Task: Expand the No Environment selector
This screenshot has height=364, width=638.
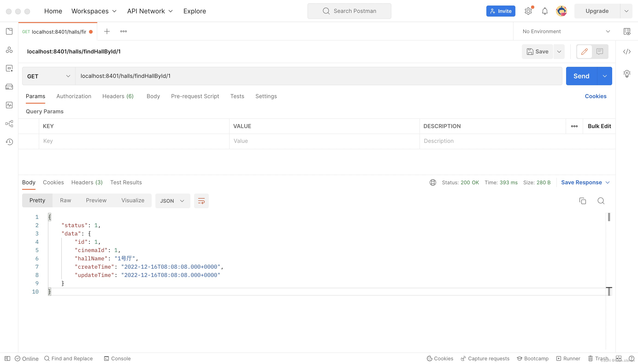Action: click(566, 32)
